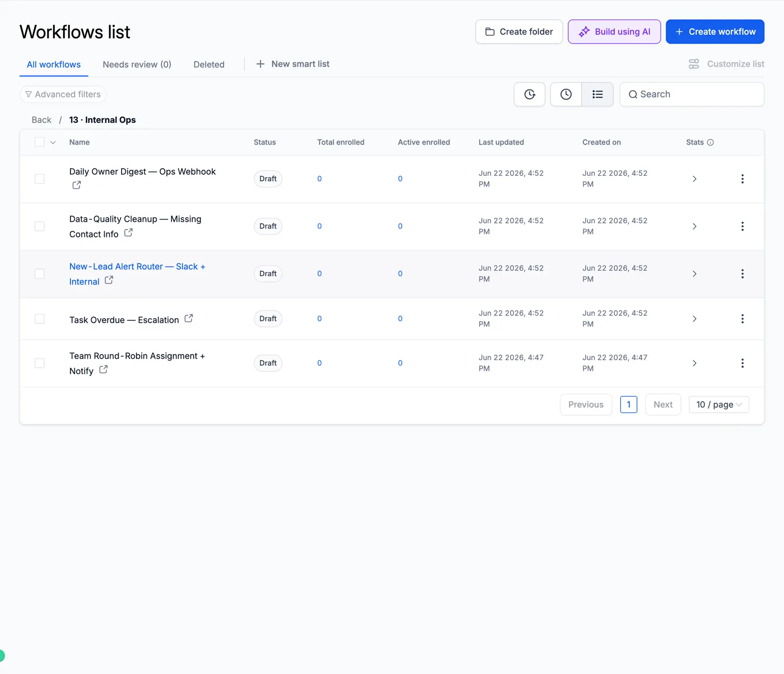Viewport: 784px width, 674px height.
Task: Open the New-Lead Alert Router workflow link
Action: [137, 274]
